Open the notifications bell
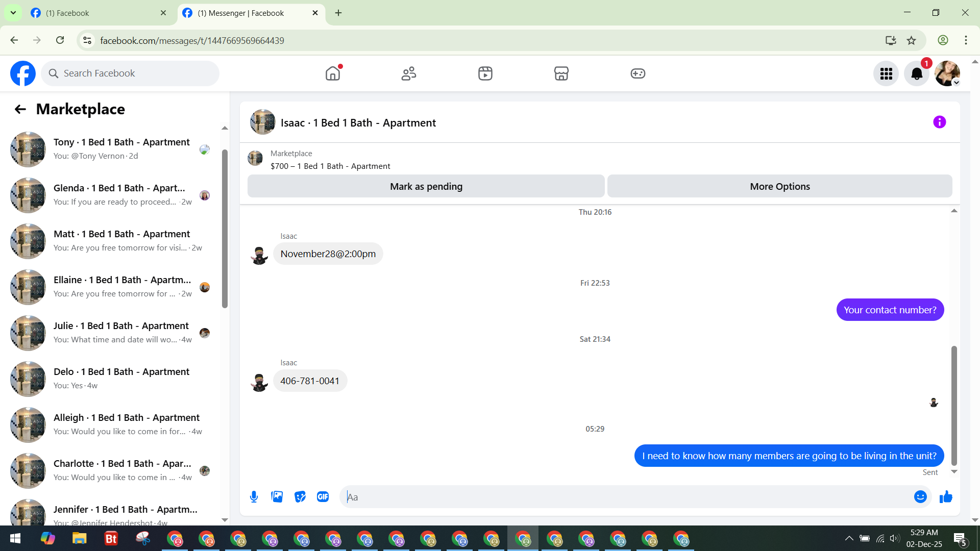Viewport: 980px width, 551px height. click(x=917, y=74)
